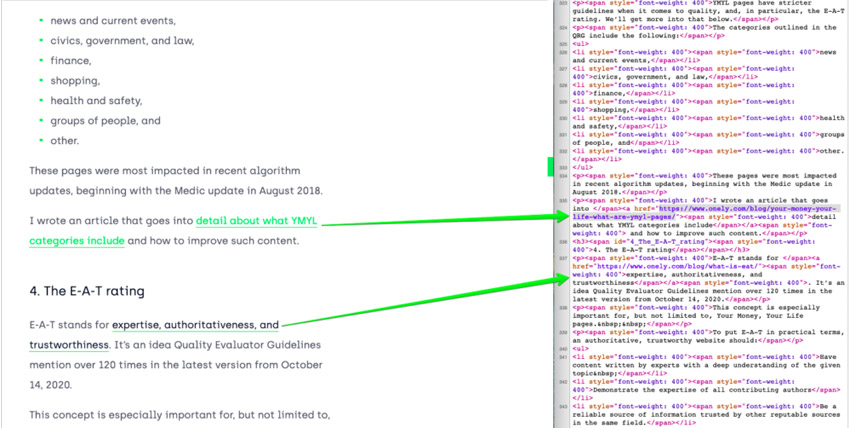This screenshot has width=850, height=428.
Task: Click the 'I wrote an article that goes into' text
Action: (x=111, y=221)
